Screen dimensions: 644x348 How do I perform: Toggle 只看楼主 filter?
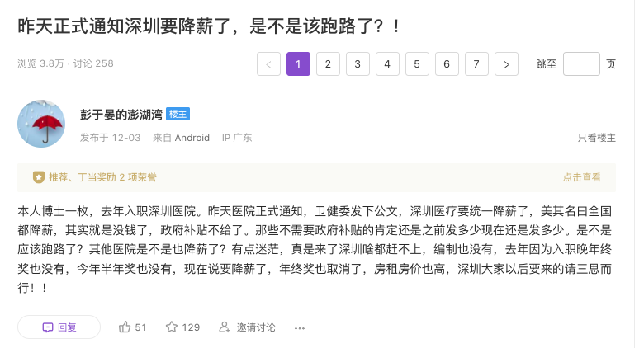click(596, 138)
